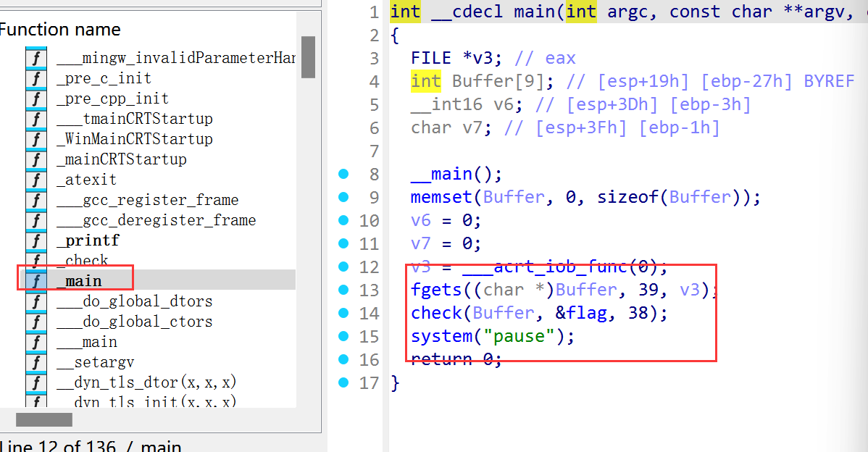Click the icon beside ___gcc_register_frame
This screenshot has height=452, width=868.
[x=36, y=200]
